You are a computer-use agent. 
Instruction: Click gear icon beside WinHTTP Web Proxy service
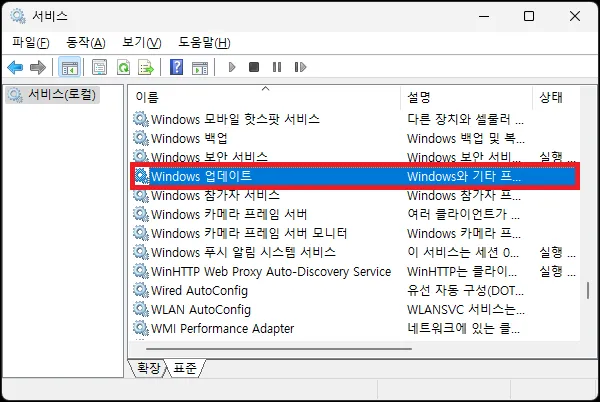coord(140,271)
